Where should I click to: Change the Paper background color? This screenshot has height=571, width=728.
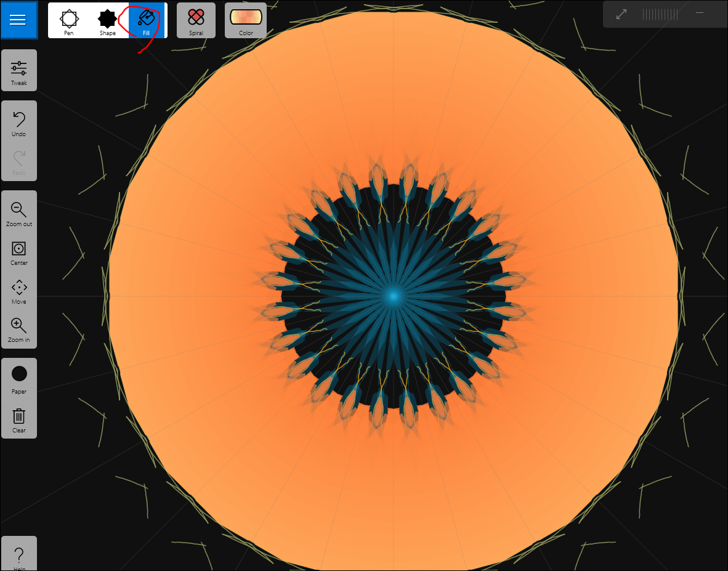coord(19,378)
